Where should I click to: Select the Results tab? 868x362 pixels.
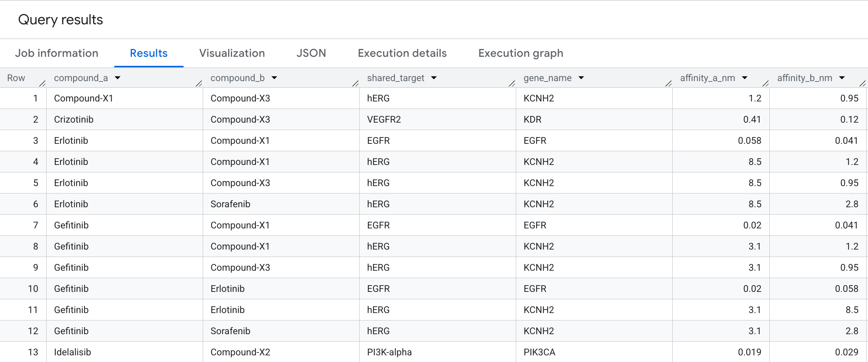(x=149, y=53)
